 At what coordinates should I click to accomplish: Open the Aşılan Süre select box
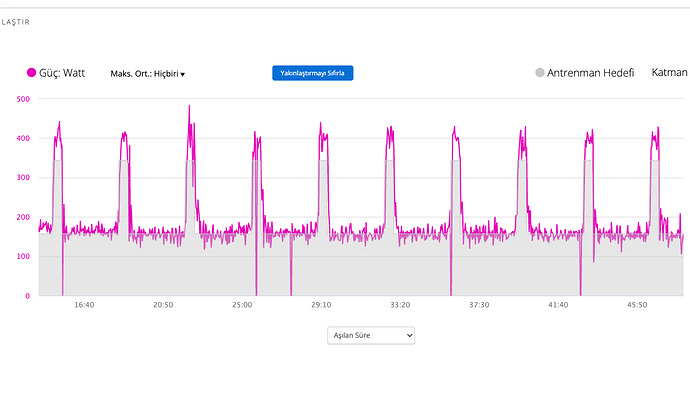pos(371,335)
